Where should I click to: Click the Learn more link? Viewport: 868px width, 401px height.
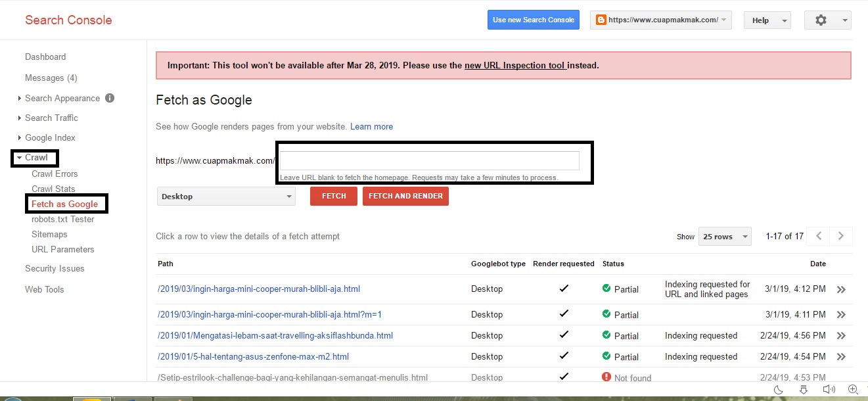click(x=372, y=126)
